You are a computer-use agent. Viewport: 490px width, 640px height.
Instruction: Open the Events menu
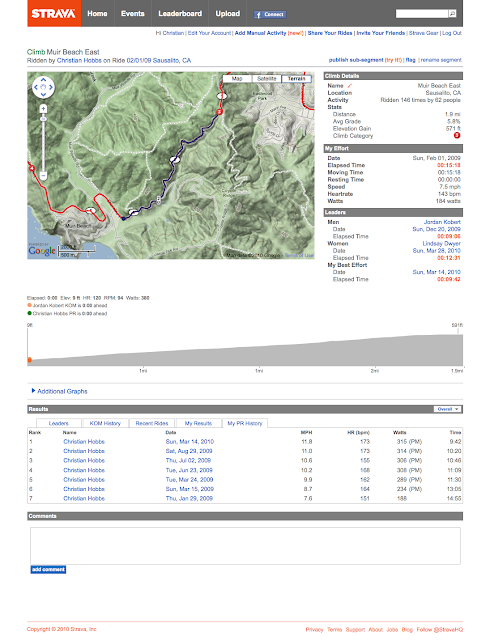pos(133,13)
